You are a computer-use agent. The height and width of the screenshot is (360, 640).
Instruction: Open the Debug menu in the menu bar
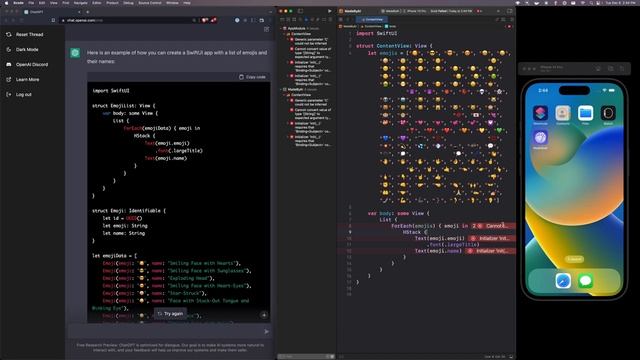click(128, 3)
